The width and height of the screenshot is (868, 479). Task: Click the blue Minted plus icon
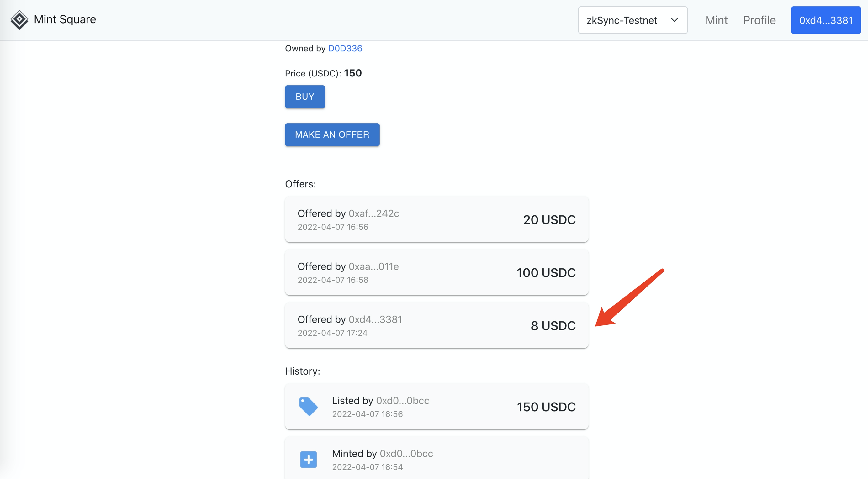308,460
